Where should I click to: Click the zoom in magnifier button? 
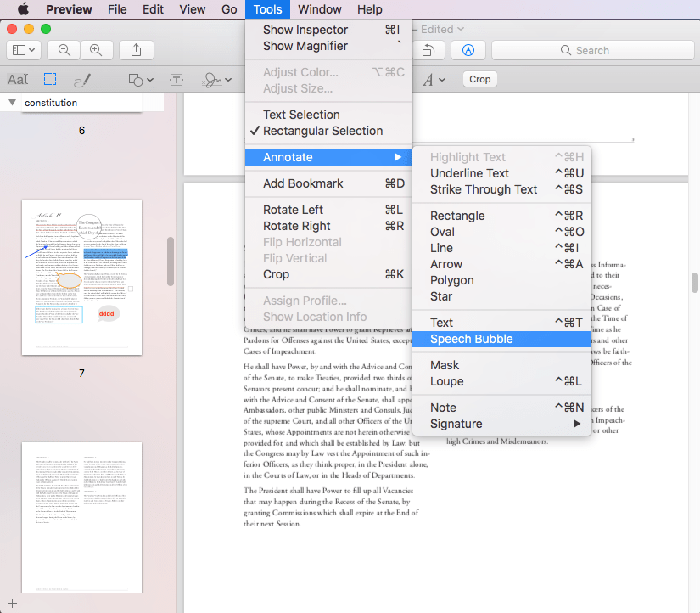pyautogui.click(x=96, y=50)
